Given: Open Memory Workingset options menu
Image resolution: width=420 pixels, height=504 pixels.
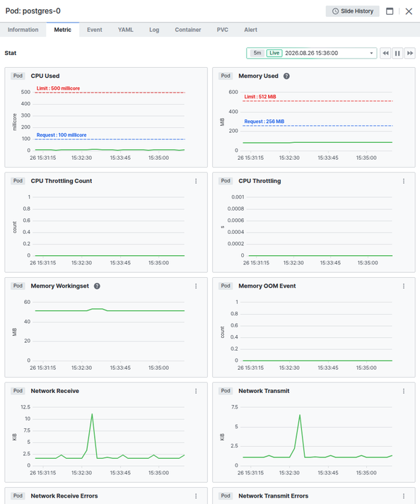Looking at the screenshot, I should tap(196, 286).
